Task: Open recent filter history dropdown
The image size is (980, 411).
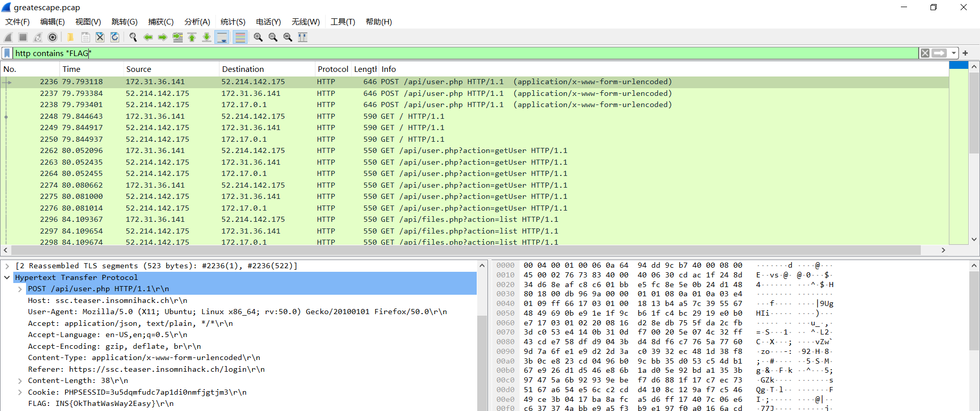Action: pos(953,53)
